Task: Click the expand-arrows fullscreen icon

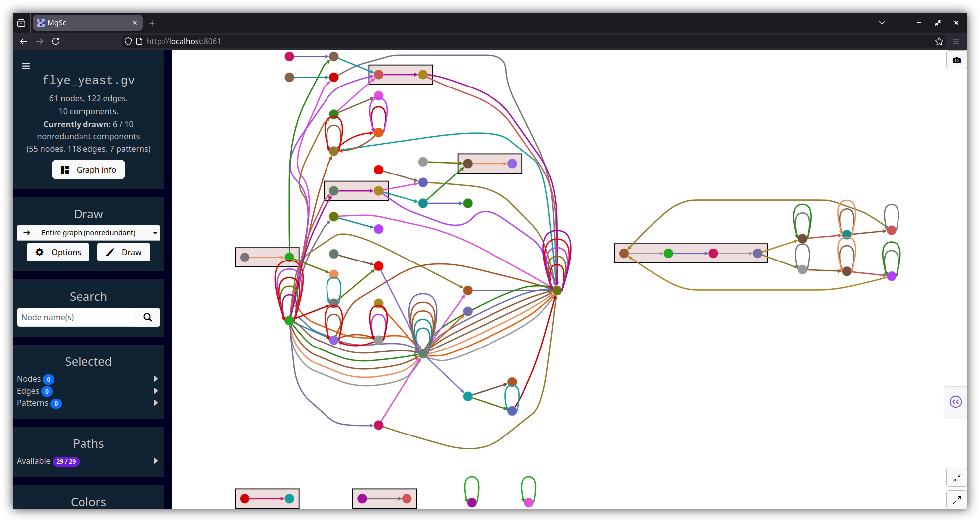Action: pos(956,500)
